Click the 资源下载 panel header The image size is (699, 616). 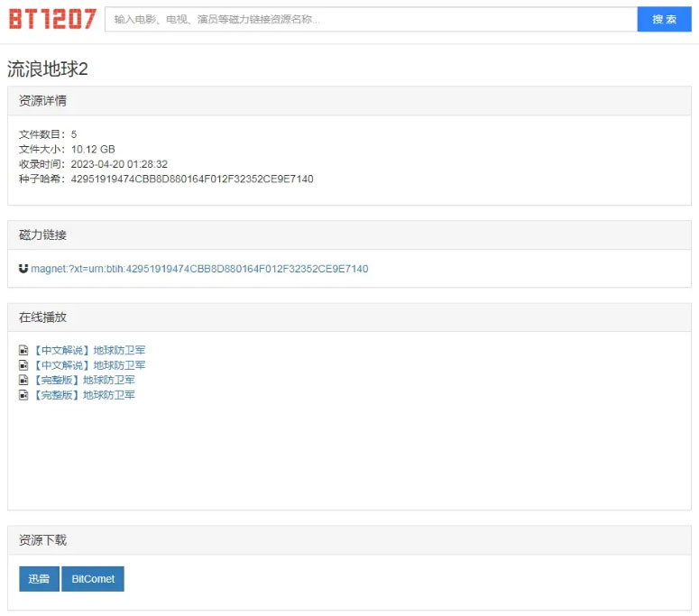(350, 540)
